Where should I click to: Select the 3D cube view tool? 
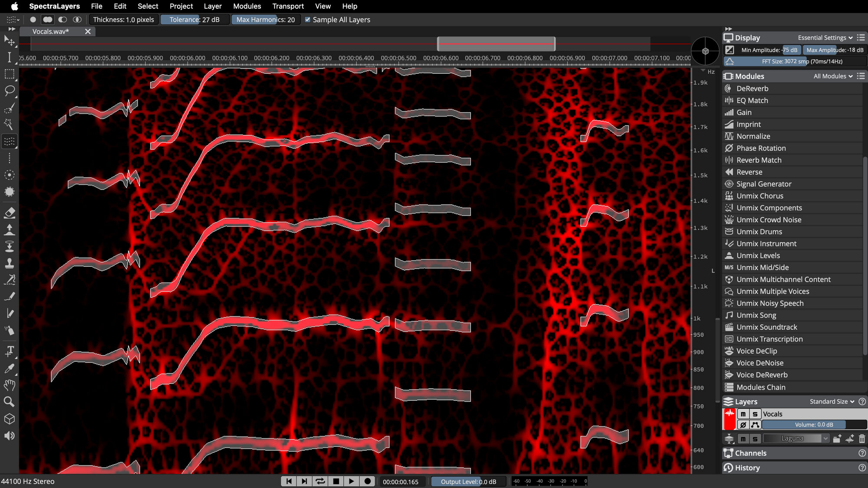9,419
